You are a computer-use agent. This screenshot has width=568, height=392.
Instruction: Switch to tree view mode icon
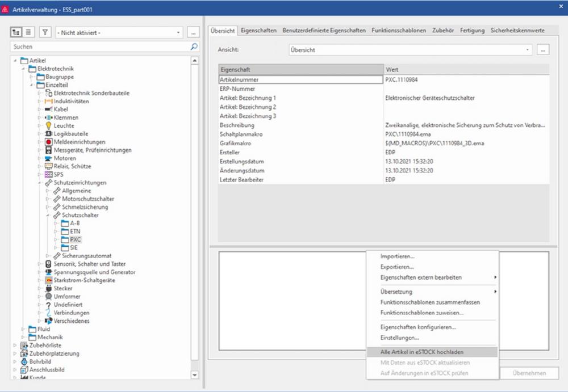pos(16,32)
